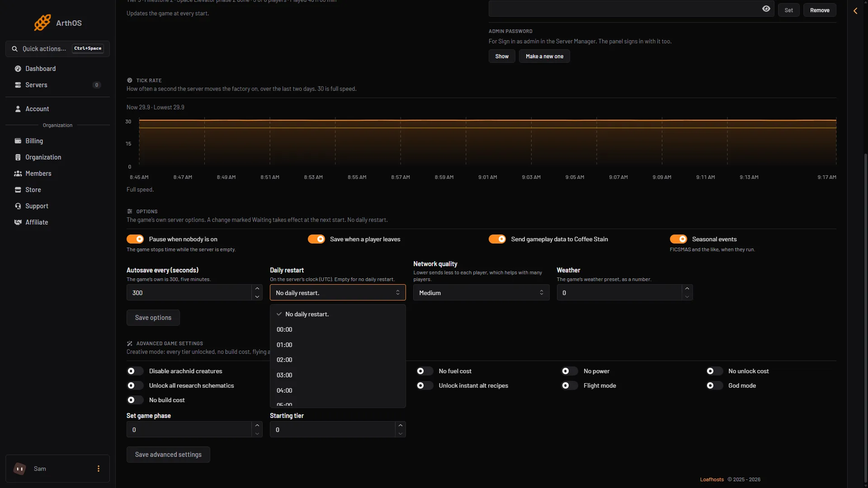Viewport: 868px width, 488px height.
Task: Close the Daily restart dropdown field
Action: click(338, 293)
